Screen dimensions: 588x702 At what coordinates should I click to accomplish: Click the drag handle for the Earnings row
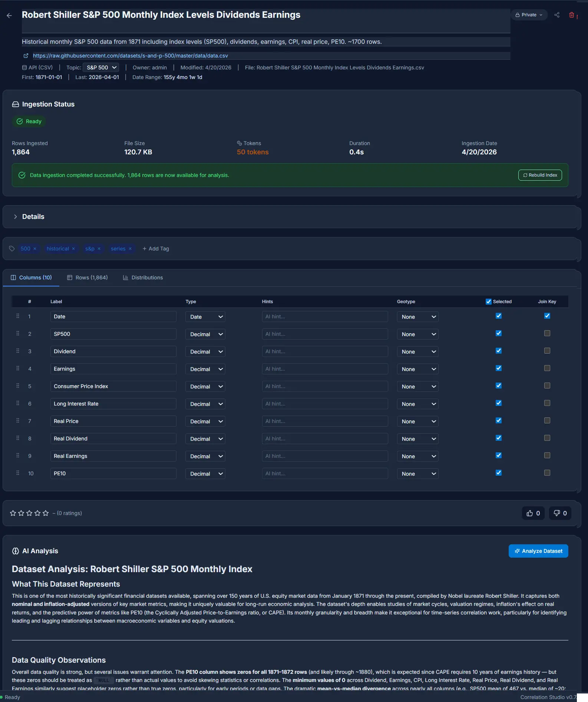coord(18,368)
